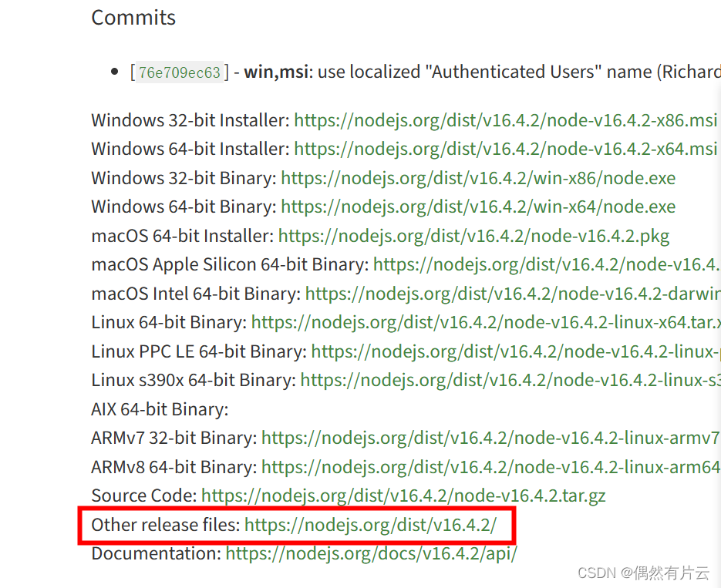
Task: Click the 'Windows 32-bit Installer:' label
Action: point(190,120)
